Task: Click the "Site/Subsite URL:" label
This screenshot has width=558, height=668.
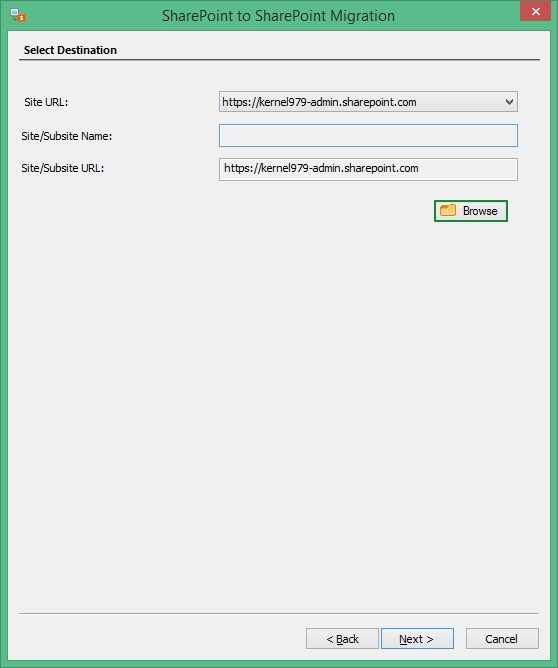Action: pos(63,168)
